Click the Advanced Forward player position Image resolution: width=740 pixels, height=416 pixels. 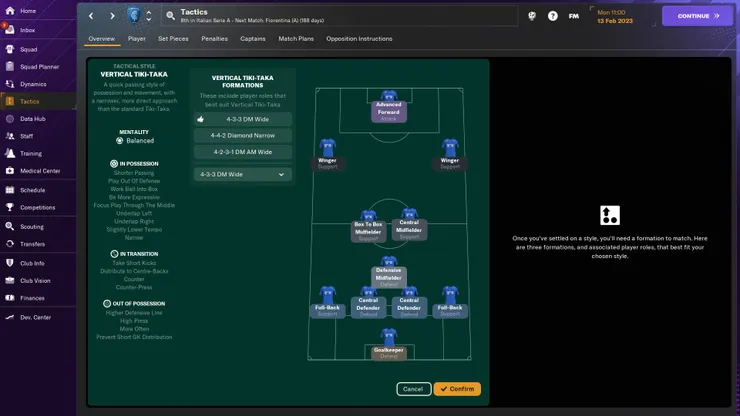coord(388,106)
